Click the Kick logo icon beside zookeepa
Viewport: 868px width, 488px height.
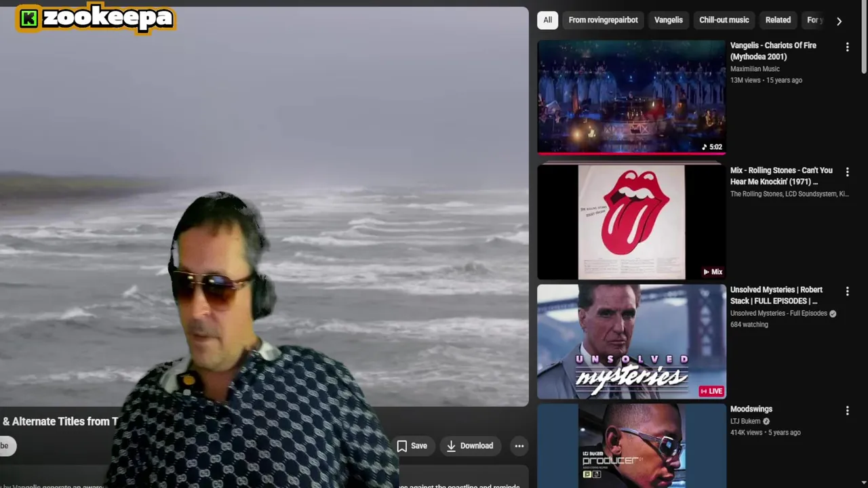[28, 18]
